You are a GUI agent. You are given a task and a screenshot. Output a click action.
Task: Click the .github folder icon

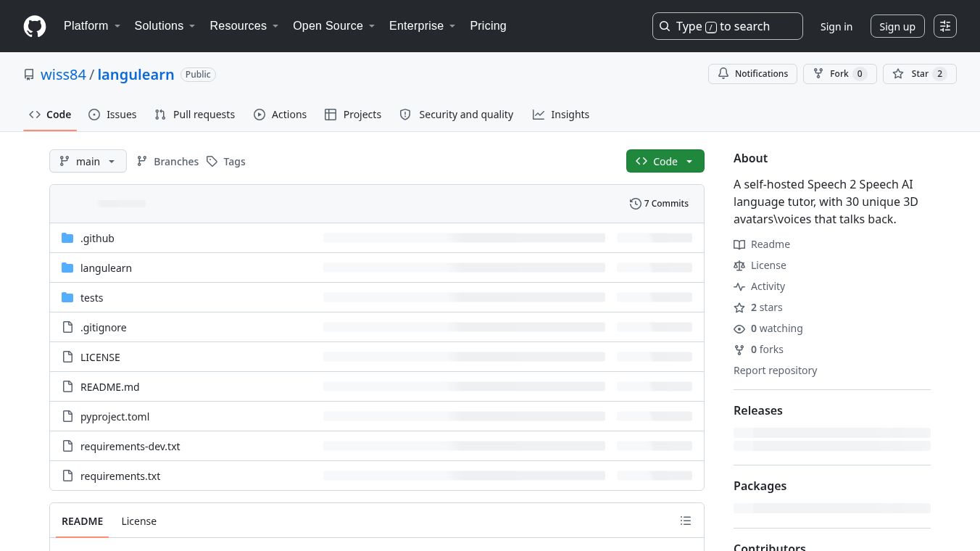coord(67,238)
